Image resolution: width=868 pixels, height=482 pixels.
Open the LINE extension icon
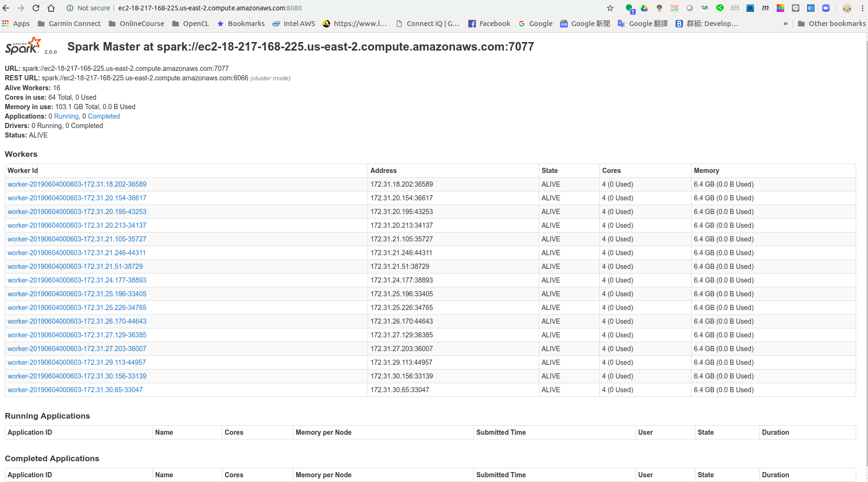(796, 8)
